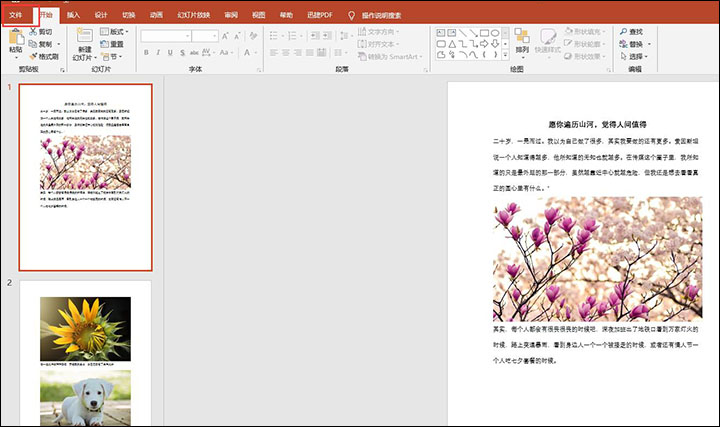720x427 pixels.
Task: Open the 设计 (Design) ribbon tab
Action: 101,15
